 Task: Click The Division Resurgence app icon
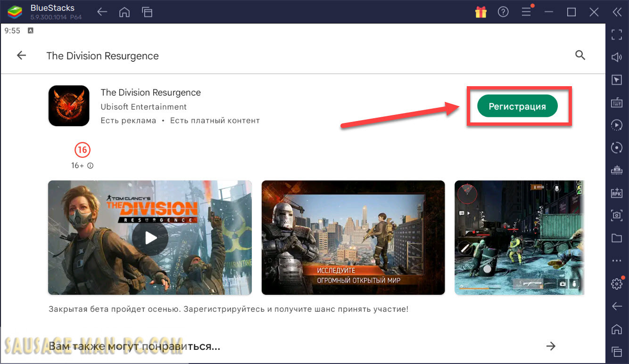[69, 106]
